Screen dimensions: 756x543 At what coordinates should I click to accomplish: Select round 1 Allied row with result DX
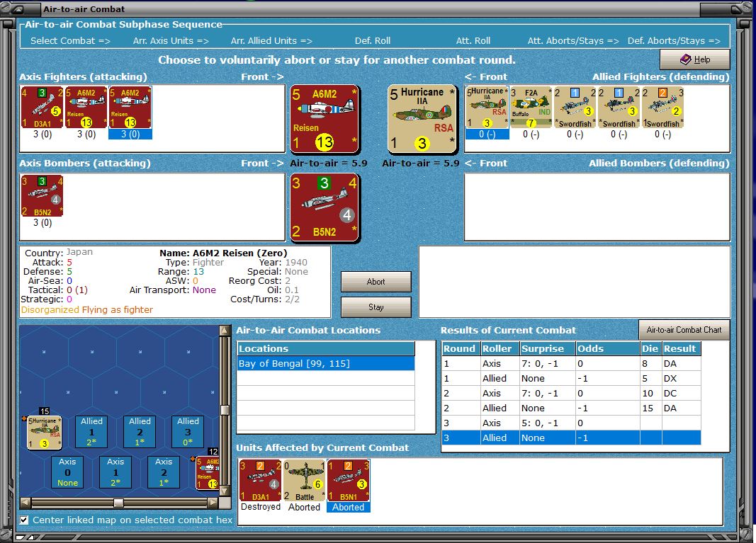571,378
